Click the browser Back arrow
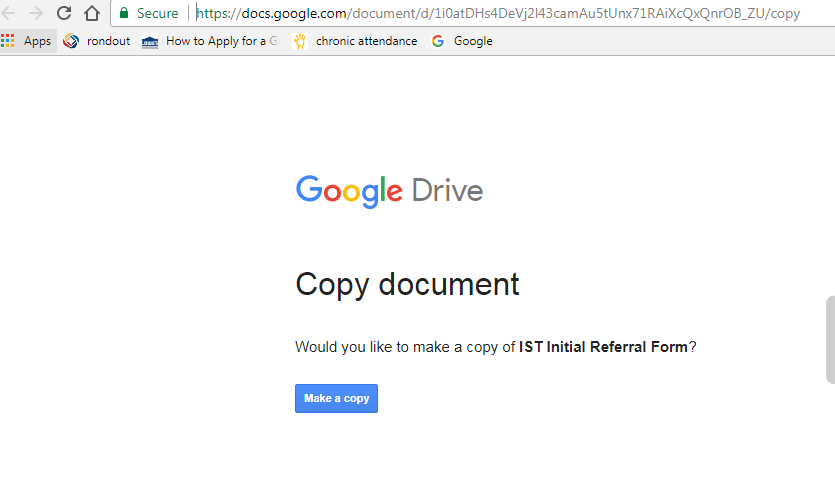The width and height of the screenshot is (835, 497). (x=9, y=13)
